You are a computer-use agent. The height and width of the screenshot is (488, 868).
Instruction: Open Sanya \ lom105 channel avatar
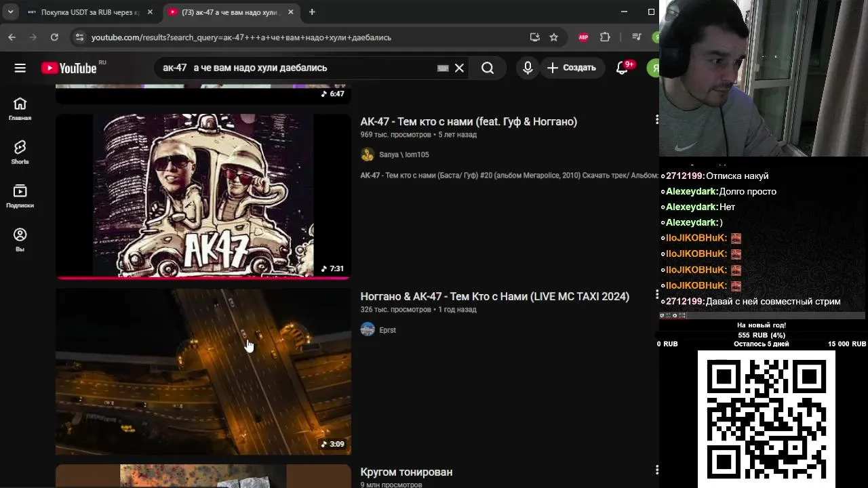pos(368,155)
